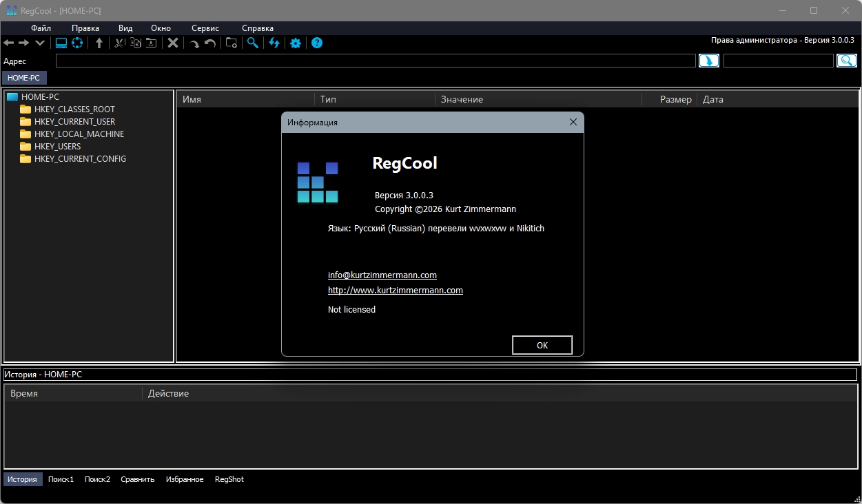Click the New key folder icon
Image resolution: width=862 pixels, height=504 pixels.
(x=232, y=43)
